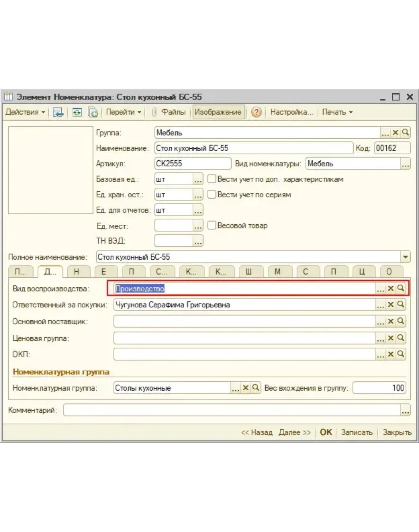Clear the Группа field with X icon
Screen dimensions: 419x532
tap(396, 133)
